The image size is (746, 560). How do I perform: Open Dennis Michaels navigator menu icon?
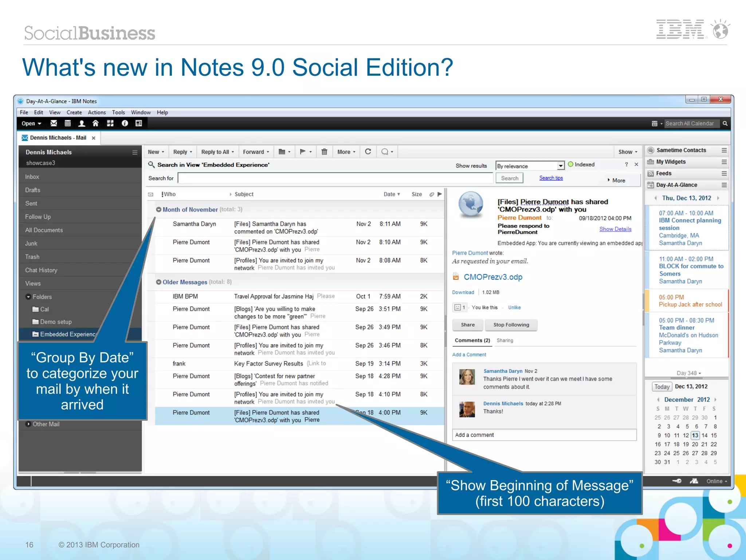[135, 152]
